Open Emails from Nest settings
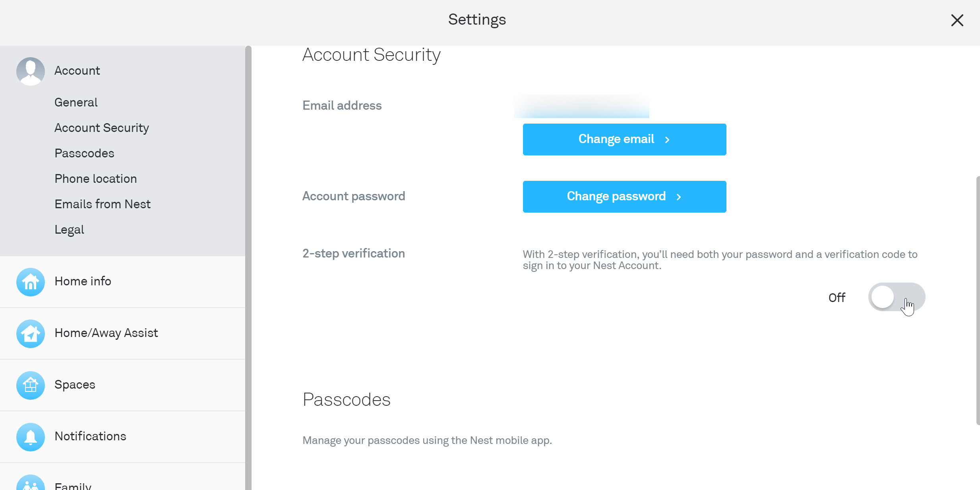The width and height of the screenshot is (980, 490). [103, 204]
